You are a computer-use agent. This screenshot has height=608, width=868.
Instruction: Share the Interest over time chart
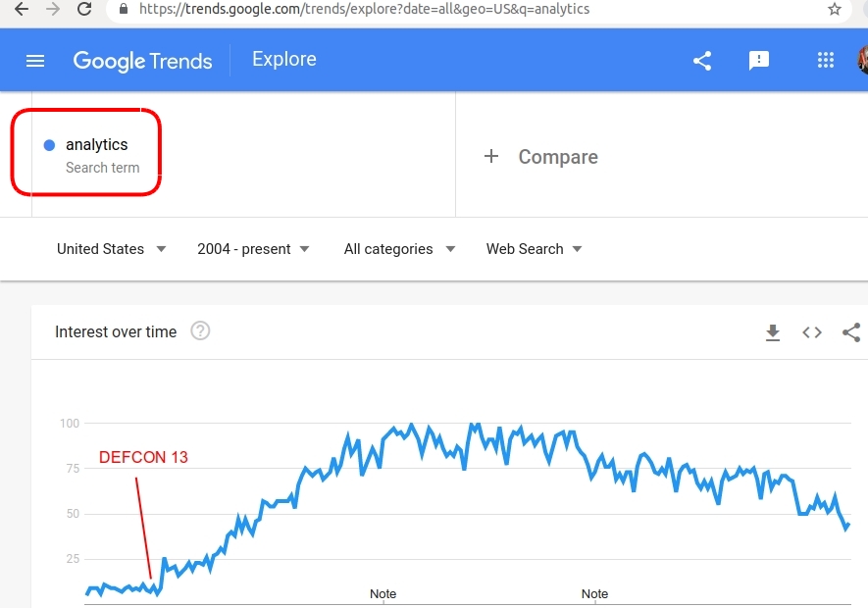pyautogui.click(x=851, y=332)
